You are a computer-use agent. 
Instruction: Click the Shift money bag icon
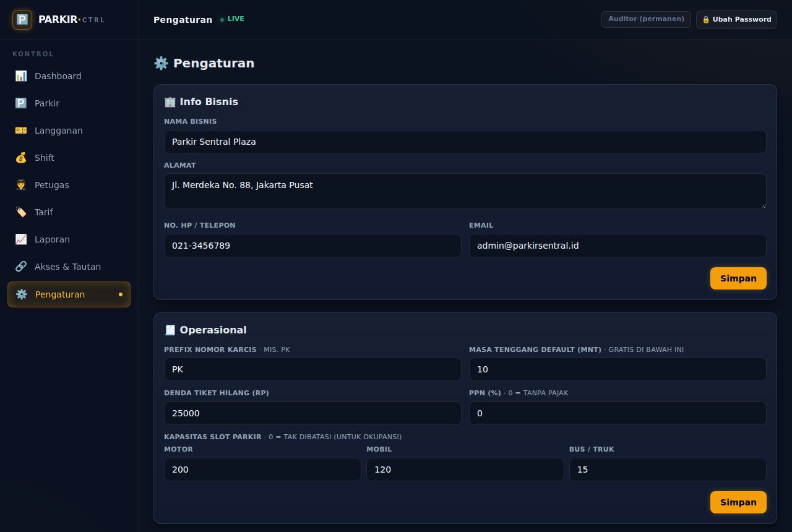pos(21,158)
